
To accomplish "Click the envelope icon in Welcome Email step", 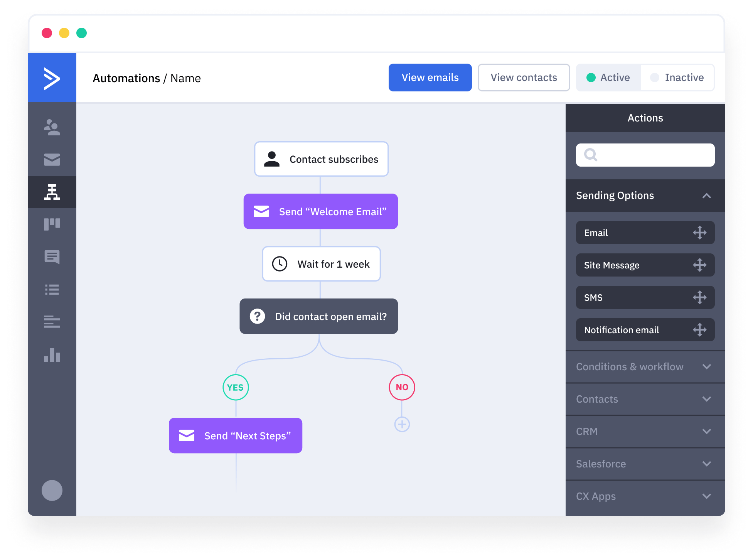I will point(261,211).
